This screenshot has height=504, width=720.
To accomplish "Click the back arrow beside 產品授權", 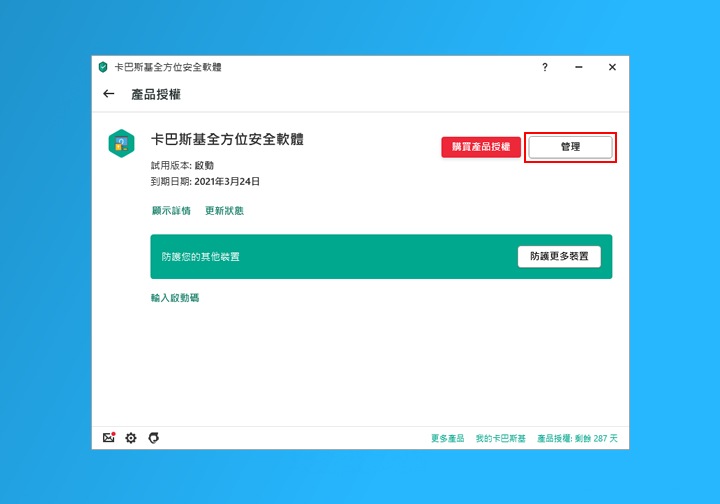I will click(x=109, y=94).
